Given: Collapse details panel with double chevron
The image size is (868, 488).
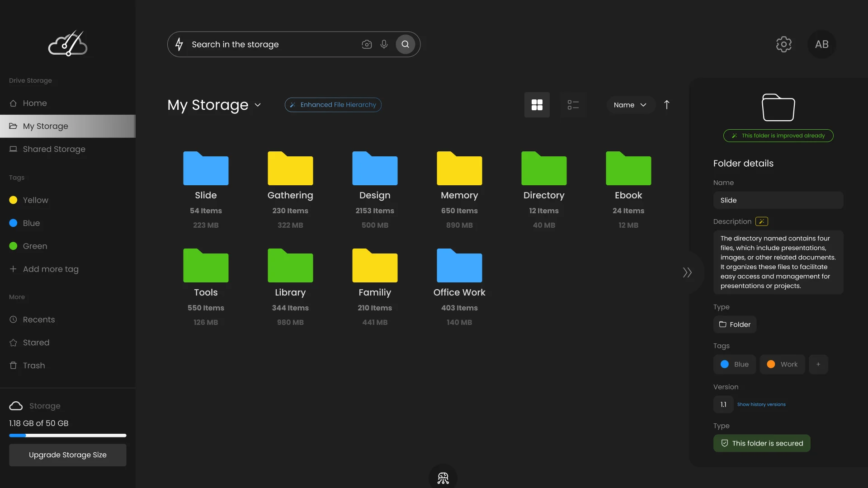Looking at the screenshot, I should tap(687, 272).
